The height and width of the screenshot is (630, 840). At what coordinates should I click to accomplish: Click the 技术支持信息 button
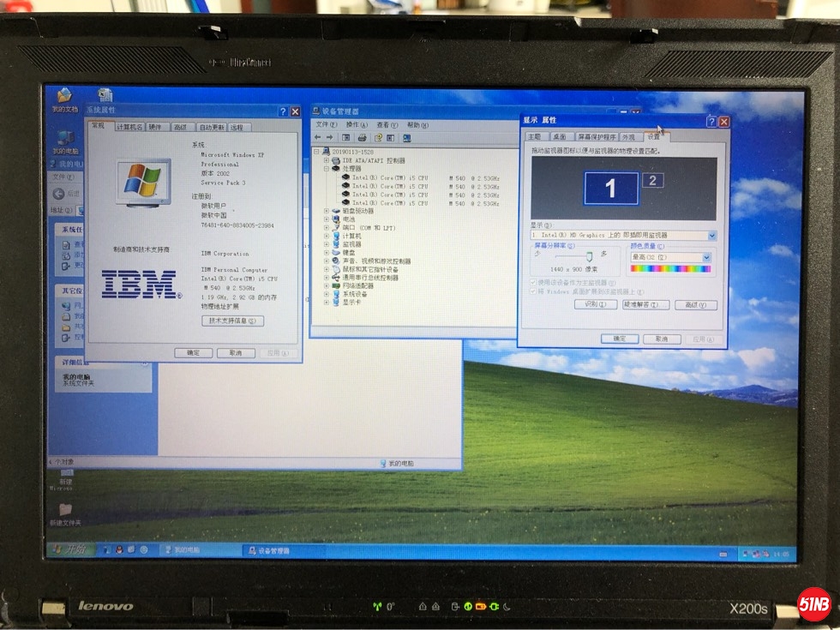pyautogui.click(x=231, y=321)
